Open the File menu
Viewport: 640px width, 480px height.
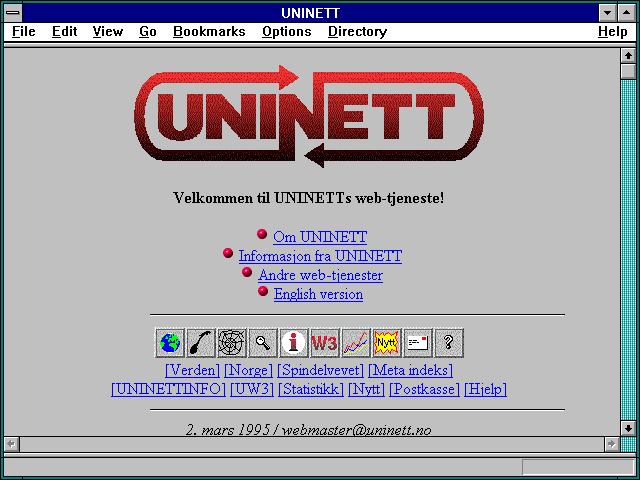(x=24, y=31)
